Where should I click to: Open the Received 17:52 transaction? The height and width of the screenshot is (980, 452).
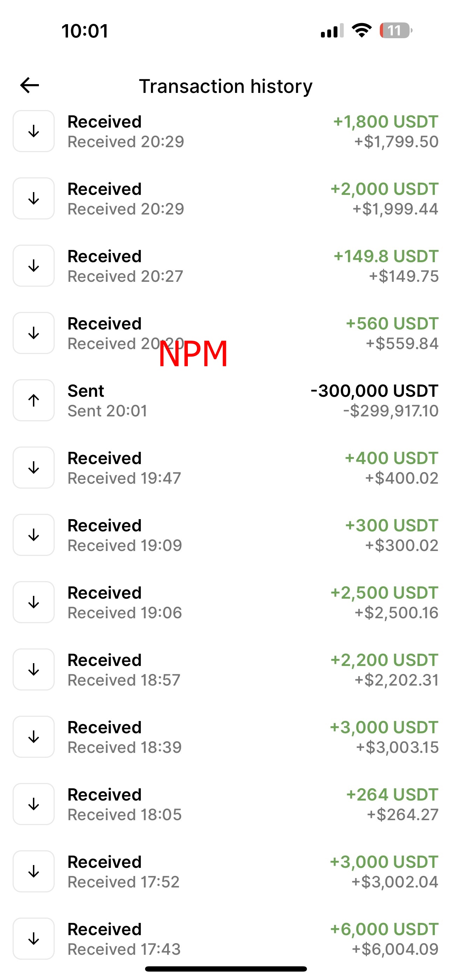pos(226,872)
